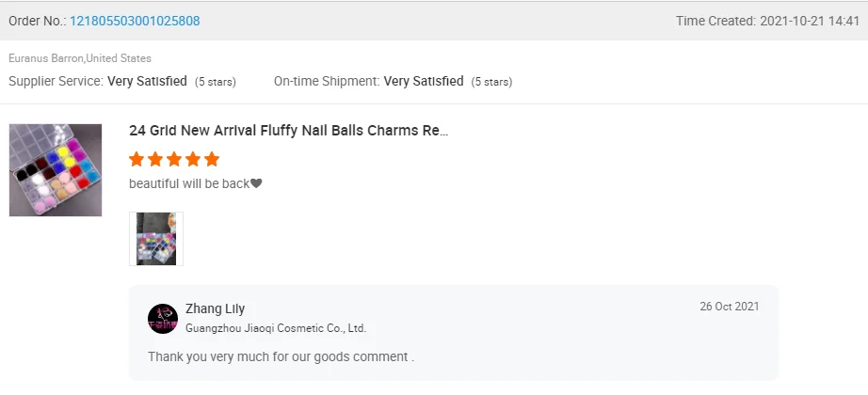
Task: Click reviewer name Euranus Barron
Action: (x=45, y=58)
